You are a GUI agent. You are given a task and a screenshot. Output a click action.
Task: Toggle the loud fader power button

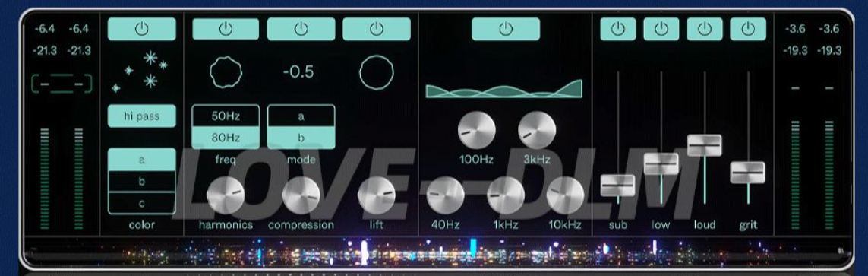(705, 29)
